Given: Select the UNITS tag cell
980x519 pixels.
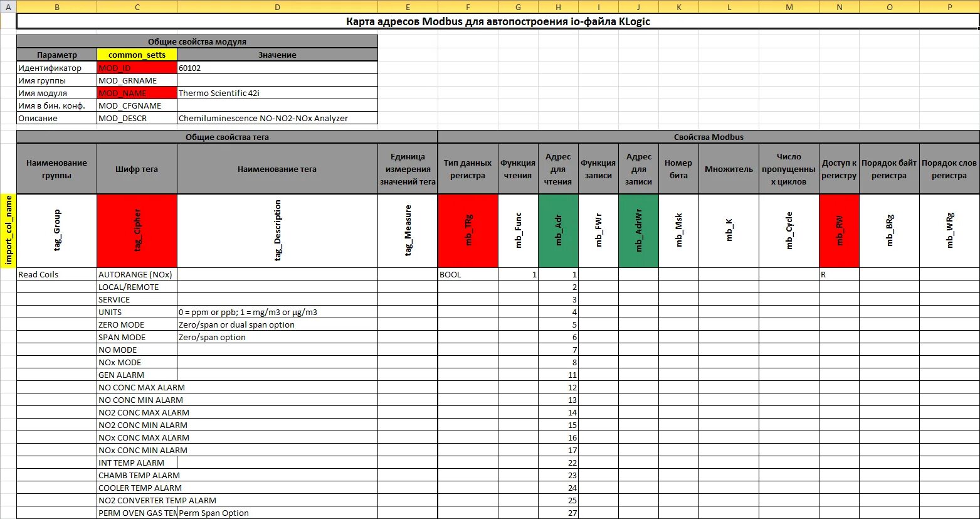Looking at the screenshot, I should [x=137, y=313].
